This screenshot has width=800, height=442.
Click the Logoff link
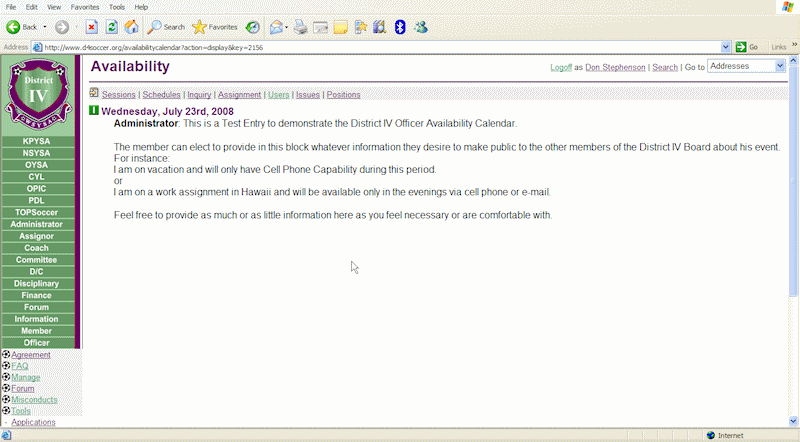[x=561, y=67]
